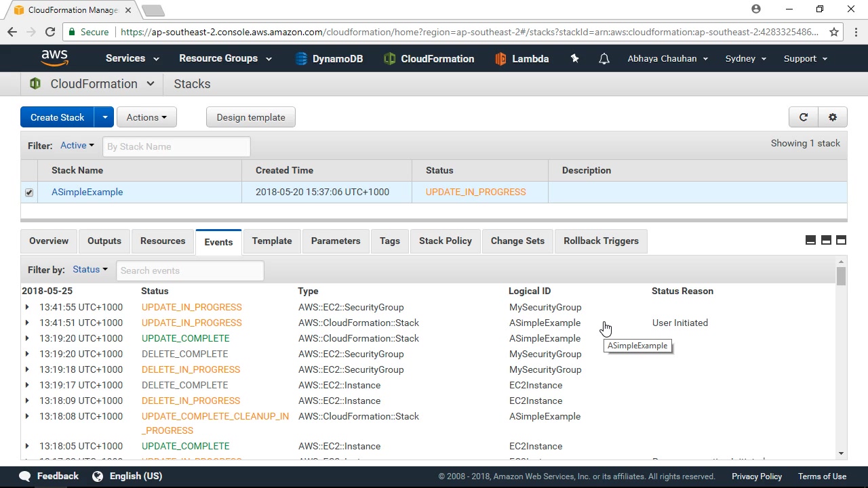Expand the 13:41:51 User Initiated event
The width and height of the screenshot is (868, 488).
(x=27, y=323)
